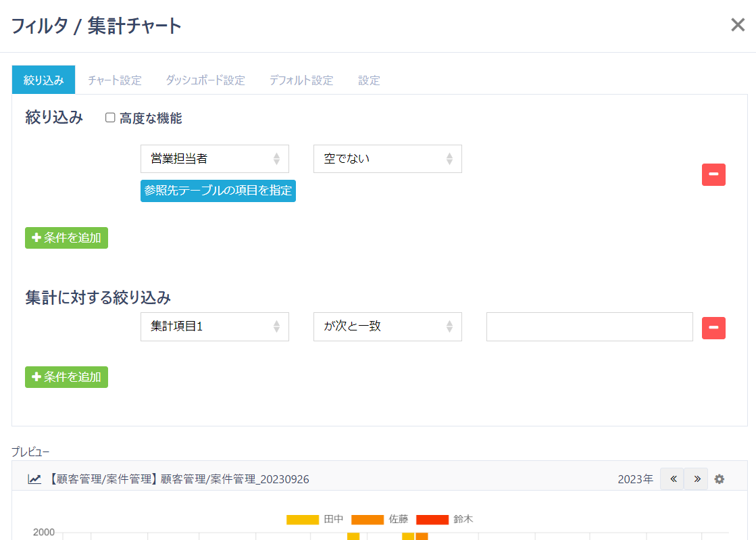Focus the aggregate filter value text field
756x540 pixels.
[589, 326]
